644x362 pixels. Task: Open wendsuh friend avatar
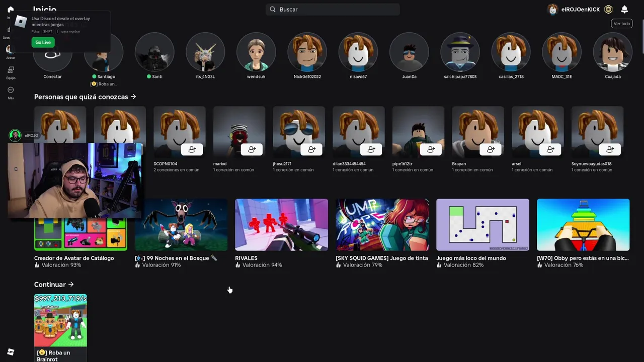(x=256, y=52)
